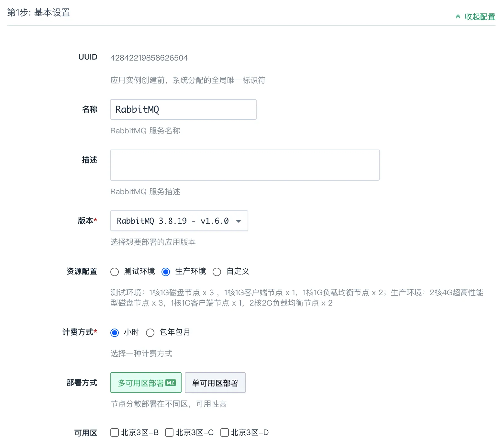Screen dimensions: 501x448
Task: Select the 生产环境 radio button
Action: [x=166, y=272]
